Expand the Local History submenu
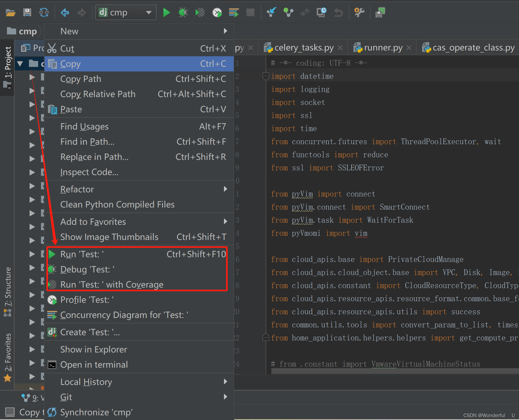This screenshot has height=420, width=519. (139, 382)
